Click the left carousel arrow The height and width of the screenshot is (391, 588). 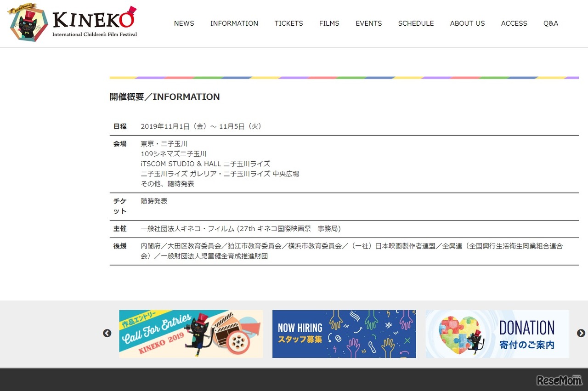[x=107, y=333]
